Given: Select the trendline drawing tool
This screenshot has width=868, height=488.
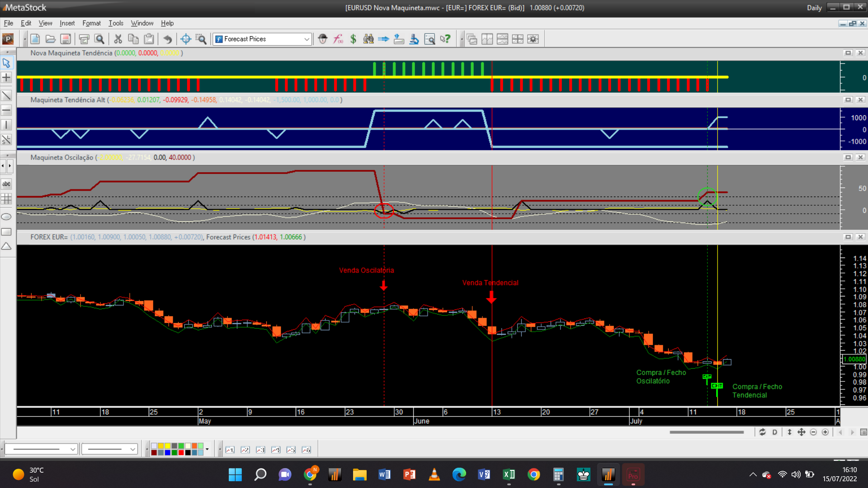Looking at the screenshot, I should [x=6, y=95].
